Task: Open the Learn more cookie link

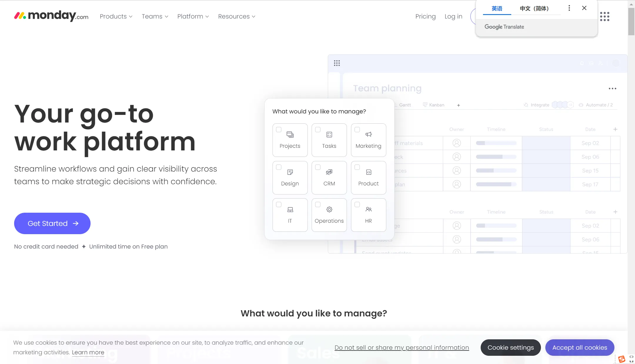Action: pyautogui.click(x=88, y=352)
